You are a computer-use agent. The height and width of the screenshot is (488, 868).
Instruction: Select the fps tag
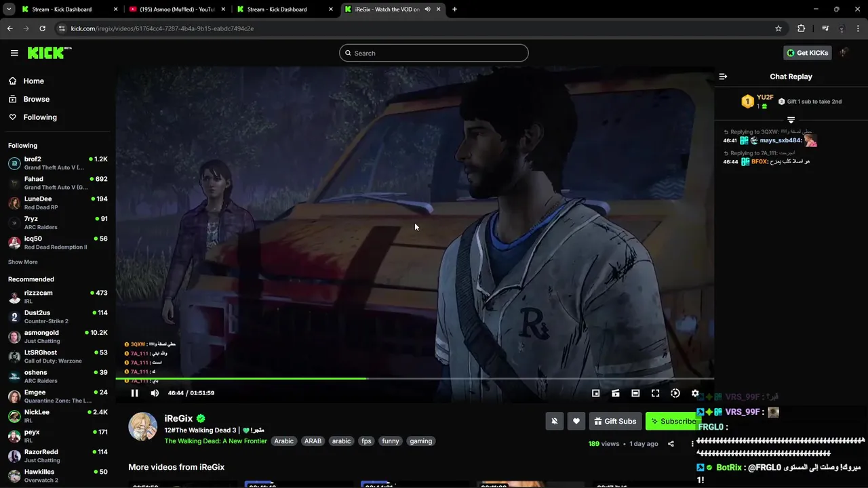click(x=366, y=441)
